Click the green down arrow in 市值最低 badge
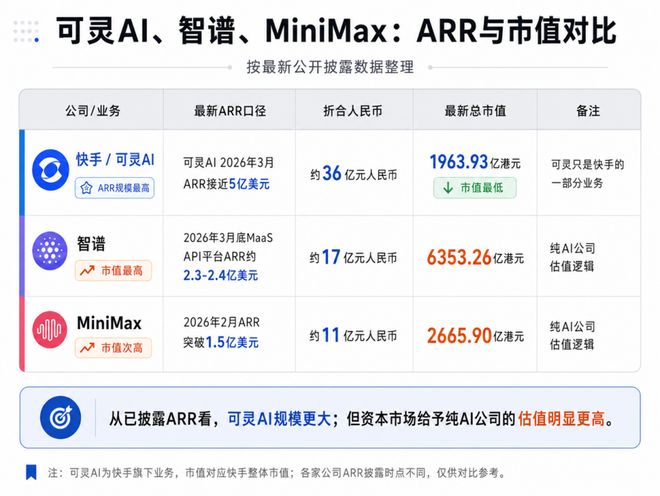Image resolution: width=660 pixels, height=496 pixels. tap(448, 188)
